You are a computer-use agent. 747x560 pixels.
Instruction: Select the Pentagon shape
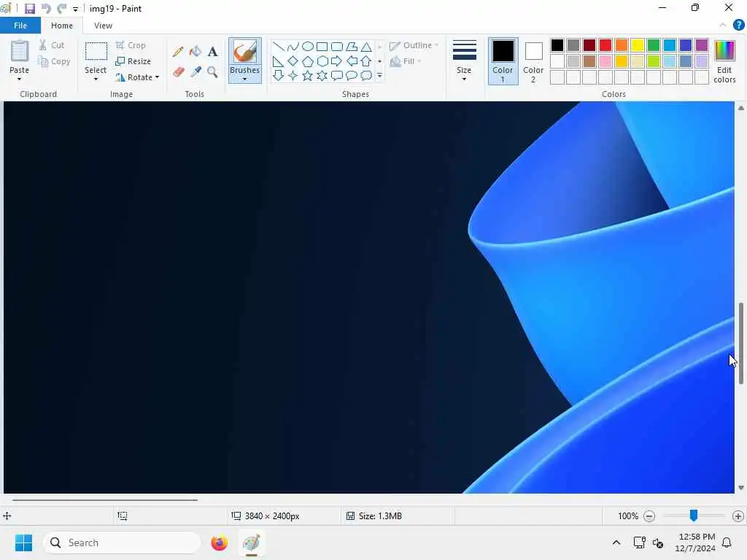pos(308,61)
